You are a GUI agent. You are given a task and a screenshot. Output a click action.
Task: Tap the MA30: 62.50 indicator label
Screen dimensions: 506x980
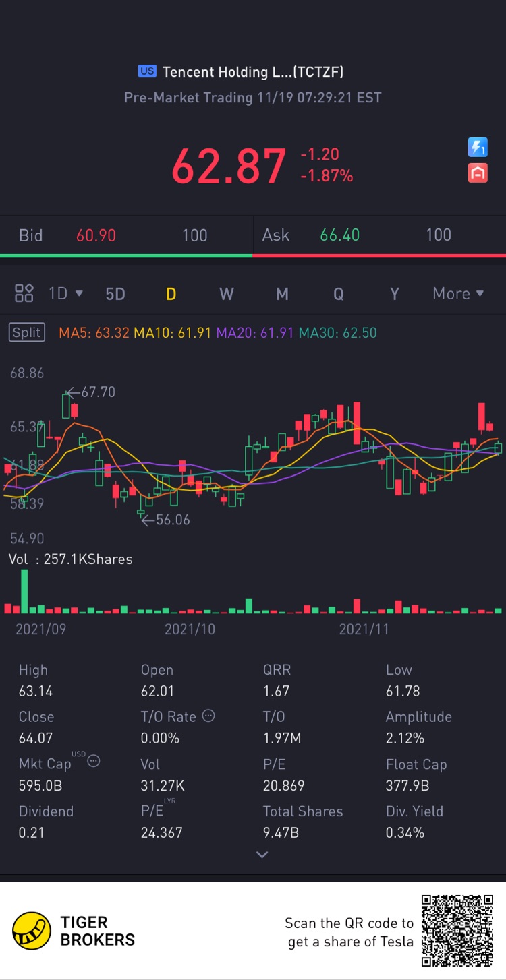338,332
